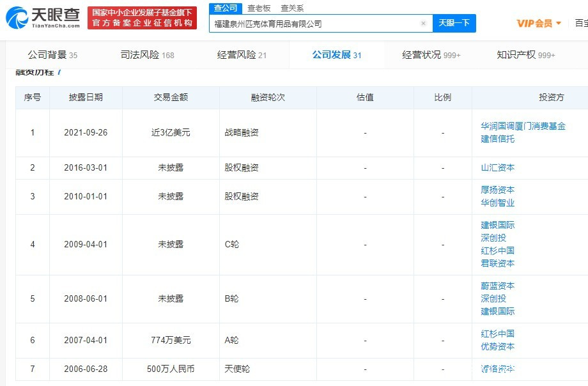The width and height of the screenshot is (588, 386).
Task: Select the date 2007-04-01
Action: coord(86,340)
